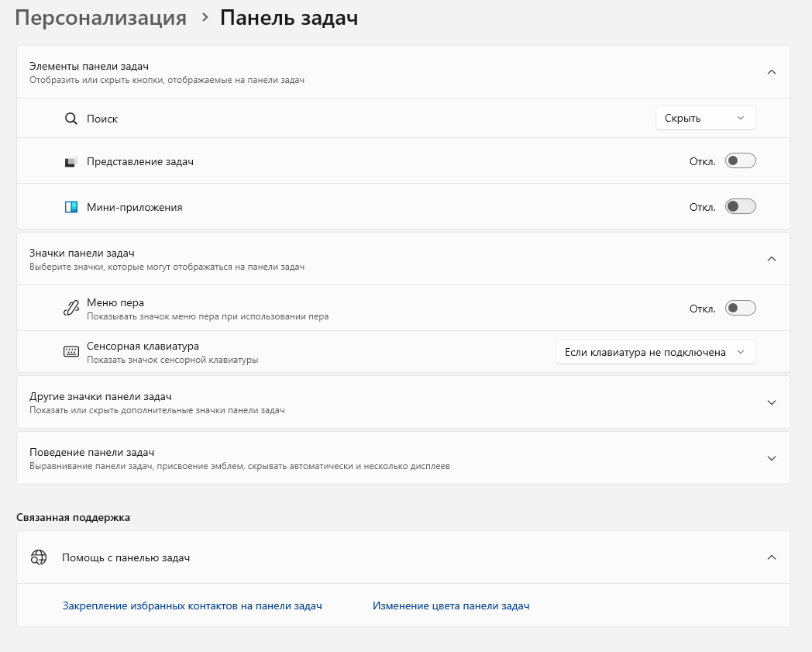Click the Сенсорная клавиатура label
Image resolution: width=812 pixels, height=652 pixels.
143,347
